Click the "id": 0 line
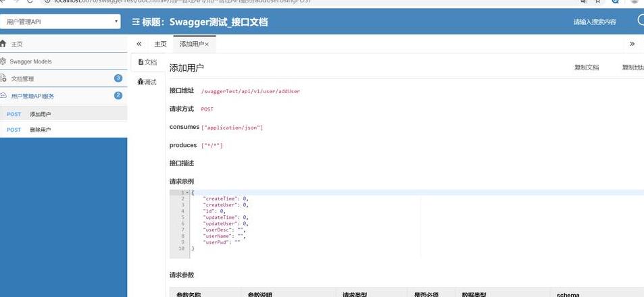The height and width of the screenshot is (297, 644). click(x=214, y=211)
